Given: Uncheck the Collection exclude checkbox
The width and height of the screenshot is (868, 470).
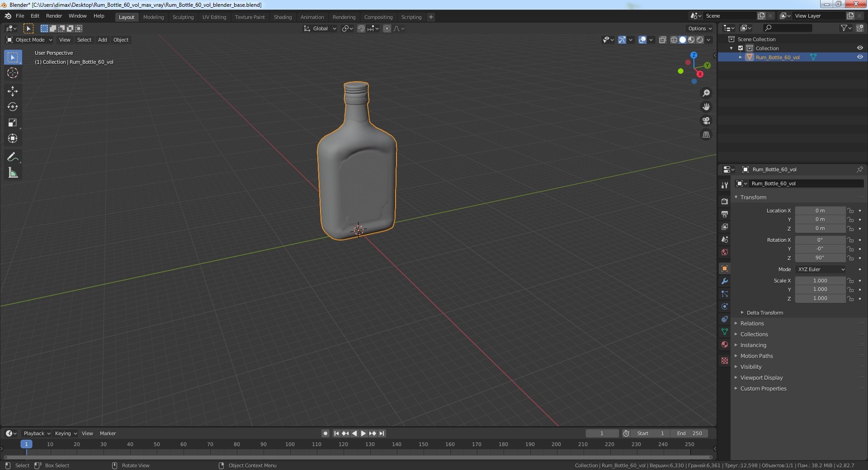Looking at the screenshot, I should pyautogui.click(x=741, y=48).
